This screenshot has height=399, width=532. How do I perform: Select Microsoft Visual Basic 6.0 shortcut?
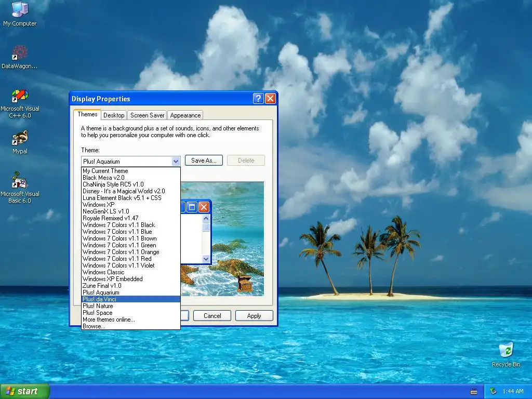pyautogui.click(x=20, y=188)
